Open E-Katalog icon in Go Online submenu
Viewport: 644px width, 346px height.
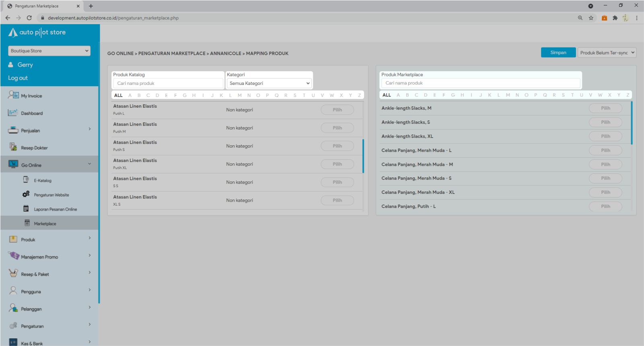(x=26, y=180)
